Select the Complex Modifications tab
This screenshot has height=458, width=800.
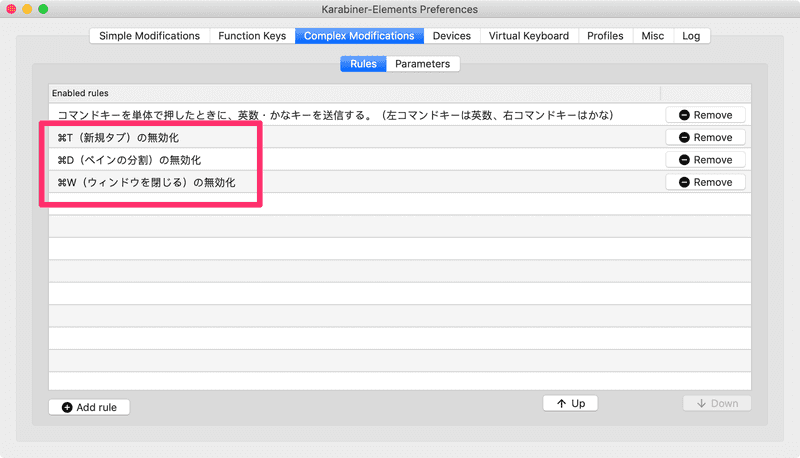point(359,36)
